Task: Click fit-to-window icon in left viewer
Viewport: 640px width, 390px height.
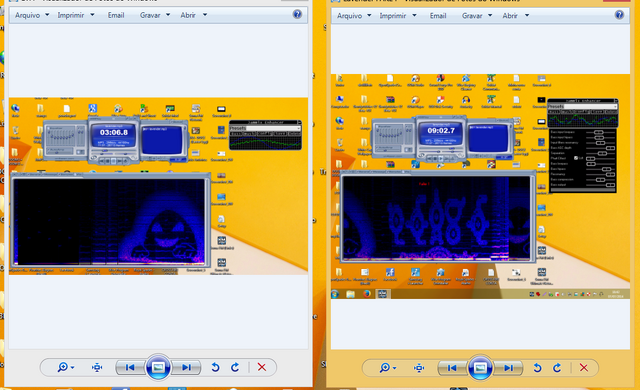Action: click(x=97, y=368)
